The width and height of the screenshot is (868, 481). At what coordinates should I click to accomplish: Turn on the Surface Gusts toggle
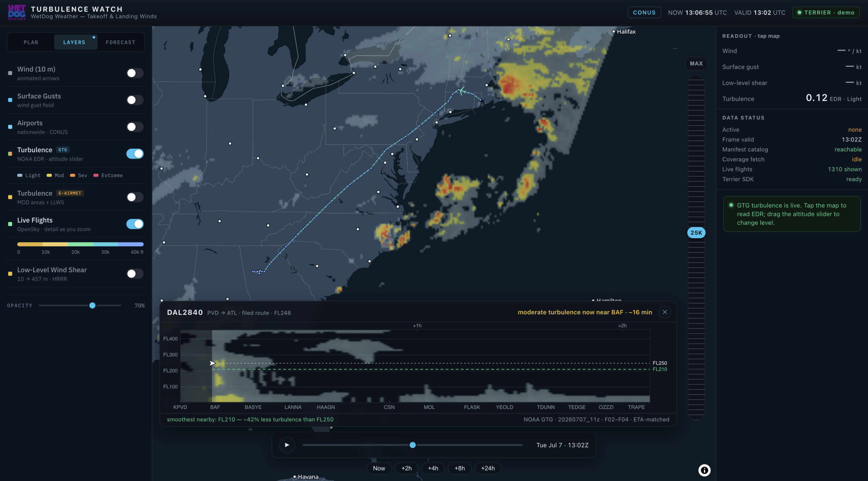pyautogui.click(x=135, y=100)
